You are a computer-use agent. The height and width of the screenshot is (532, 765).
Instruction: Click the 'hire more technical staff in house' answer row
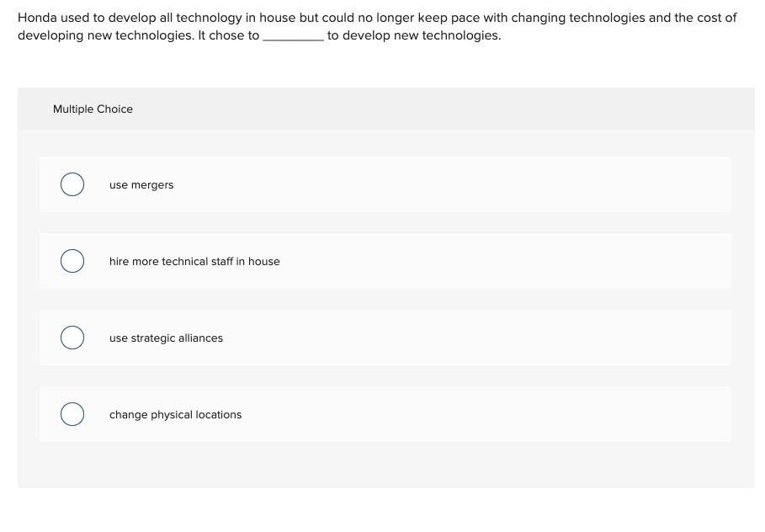click(385, 261)
